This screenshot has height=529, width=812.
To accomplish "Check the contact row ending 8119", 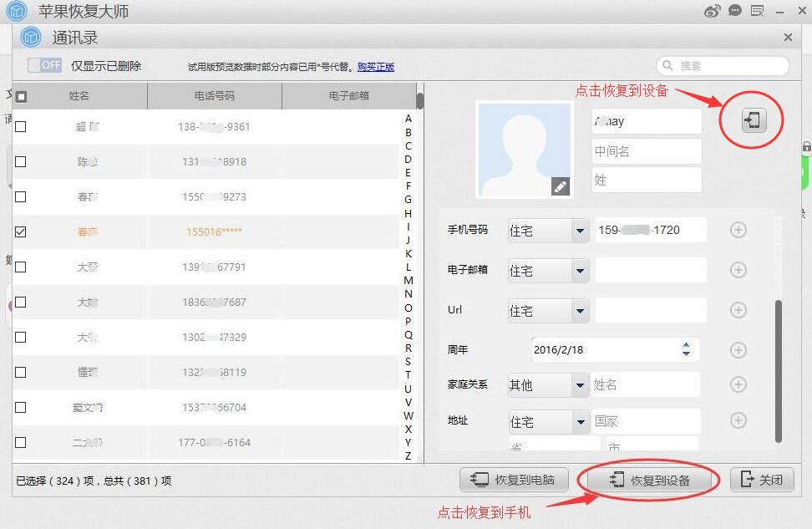I will pos(21,372).
